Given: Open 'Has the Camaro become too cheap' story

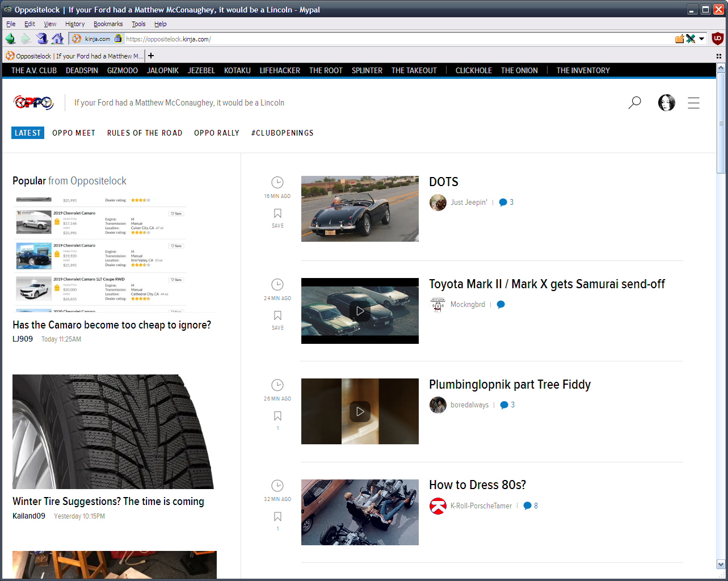Looking at the screenshot, I should coord(112,325).
